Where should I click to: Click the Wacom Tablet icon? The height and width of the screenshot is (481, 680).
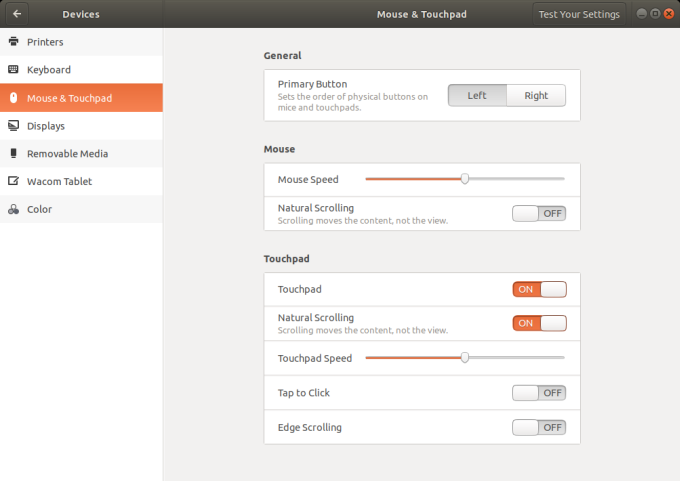tap(13, 182)
